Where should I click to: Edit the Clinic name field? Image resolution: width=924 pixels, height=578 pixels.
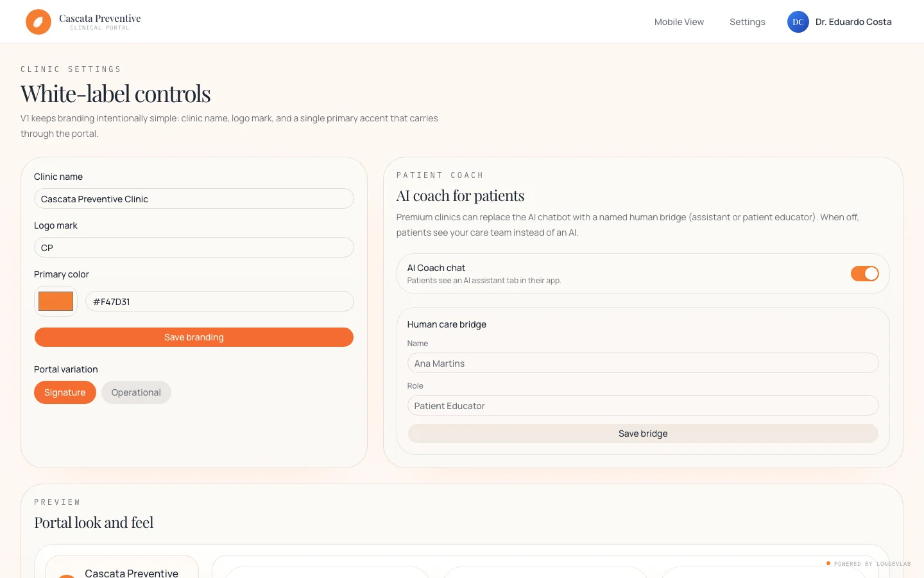tap(194, 198)
